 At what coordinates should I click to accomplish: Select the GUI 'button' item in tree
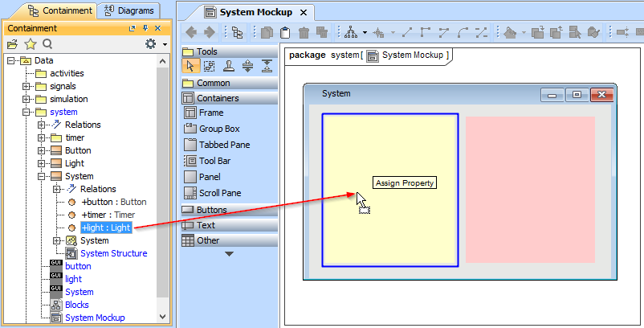pyautogui.click(x=78, y=266)
